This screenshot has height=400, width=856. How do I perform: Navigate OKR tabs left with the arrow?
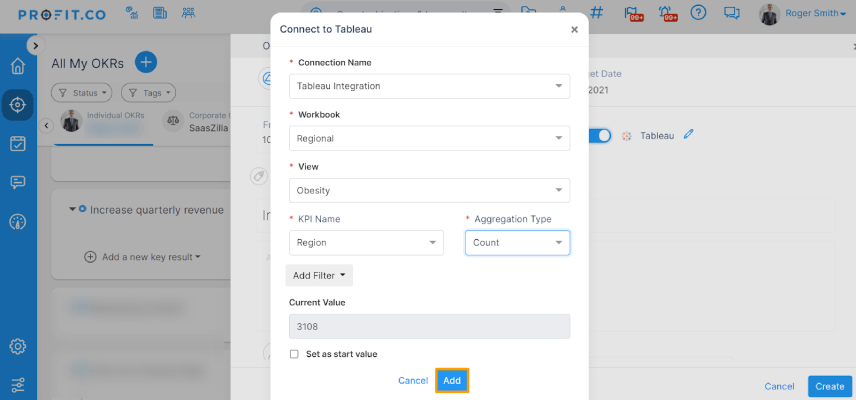[x=46, y=126]
